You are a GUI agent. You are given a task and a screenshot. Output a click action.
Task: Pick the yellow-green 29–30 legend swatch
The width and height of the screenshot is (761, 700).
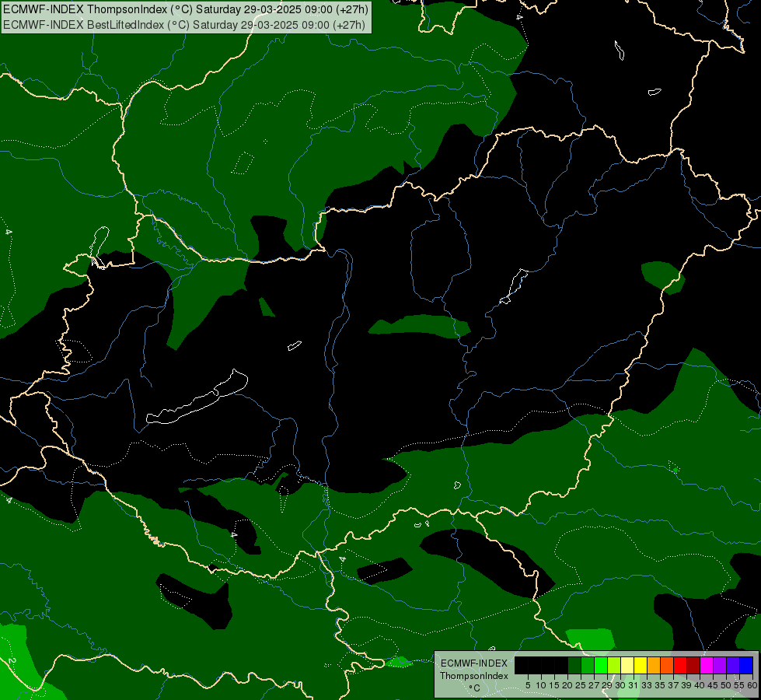coord(614,665)
